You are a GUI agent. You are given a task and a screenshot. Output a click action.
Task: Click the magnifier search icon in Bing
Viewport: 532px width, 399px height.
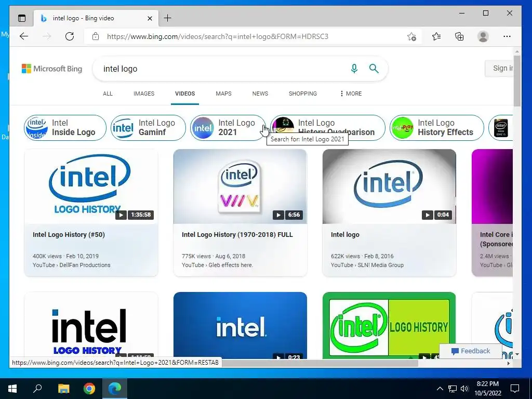[374, 69]
